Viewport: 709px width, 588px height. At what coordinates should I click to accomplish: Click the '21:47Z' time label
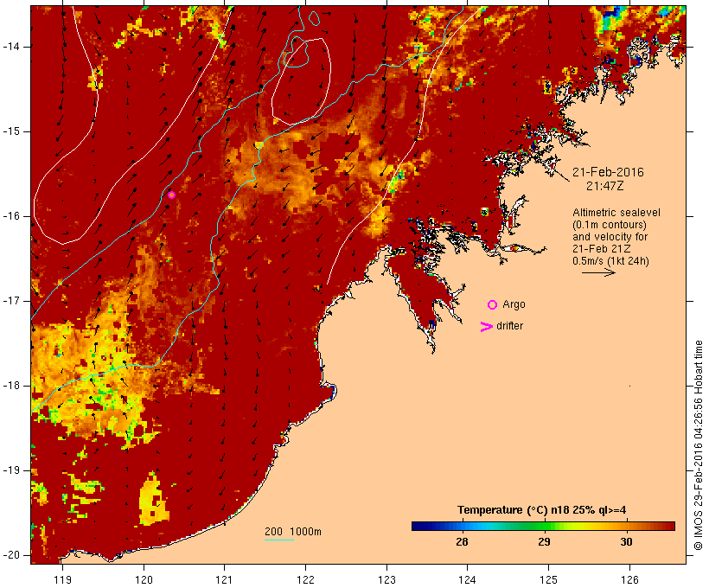(x=605, y=186)
